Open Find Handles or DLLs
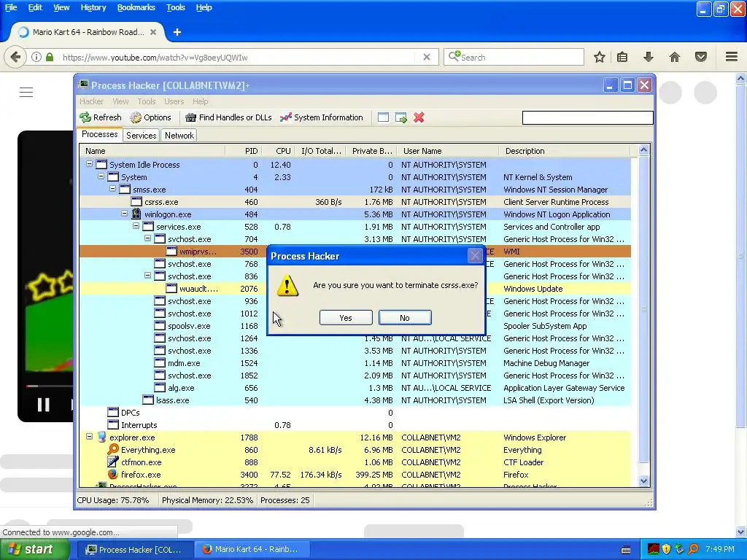Image resolution: width=747 pixels, height=560 pixels. [x=228, y=117]
